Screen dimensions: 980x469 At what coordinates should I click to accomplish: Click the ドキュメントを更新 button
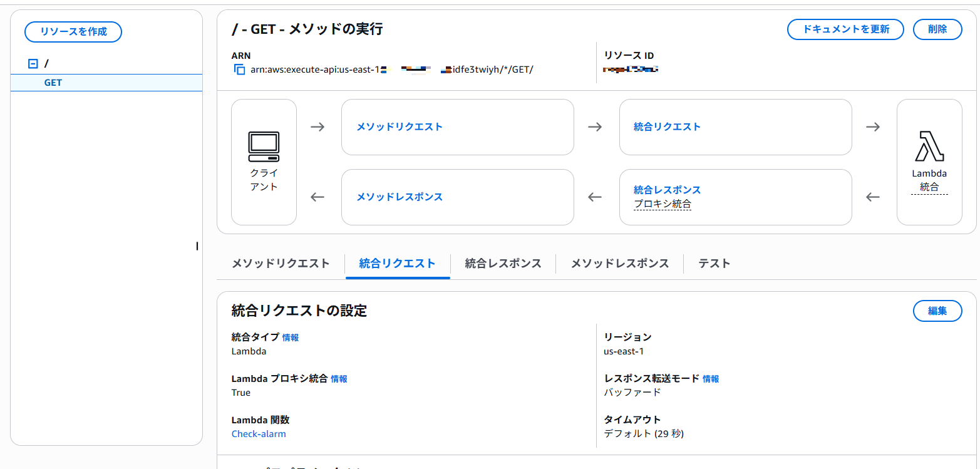pos(845,29)
